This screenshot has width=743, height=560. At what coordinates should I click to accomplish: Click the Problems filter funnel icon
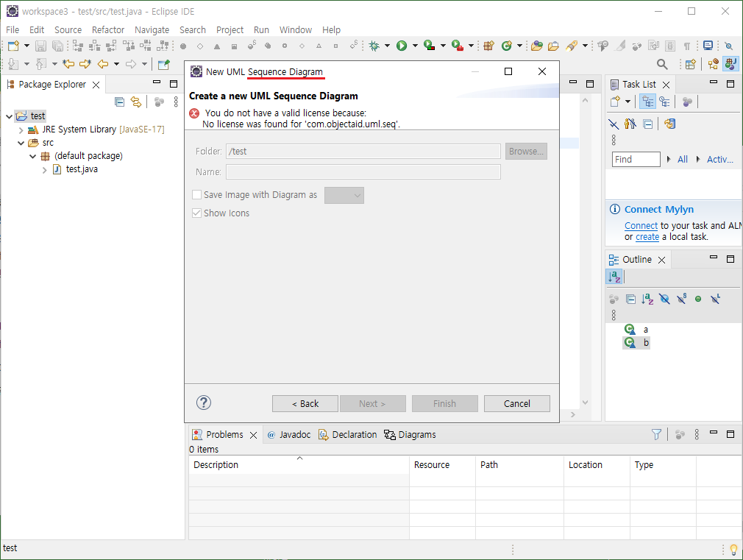click(x=656, y=434)
